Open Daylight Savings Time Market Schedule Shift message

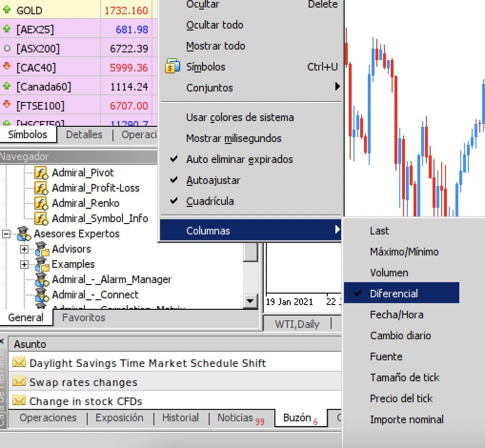tap(175, 363)
